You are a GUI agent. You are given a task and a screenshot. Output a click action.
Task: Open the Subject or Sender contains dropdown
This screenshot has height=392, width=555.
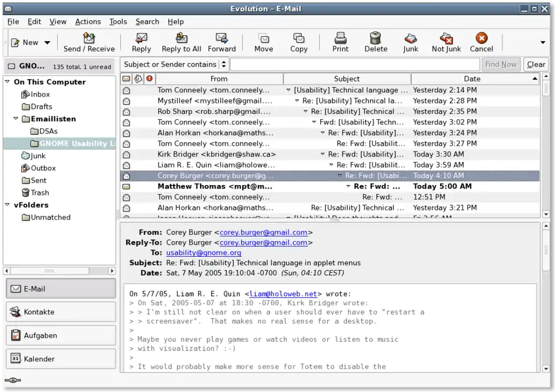[175, 65]
